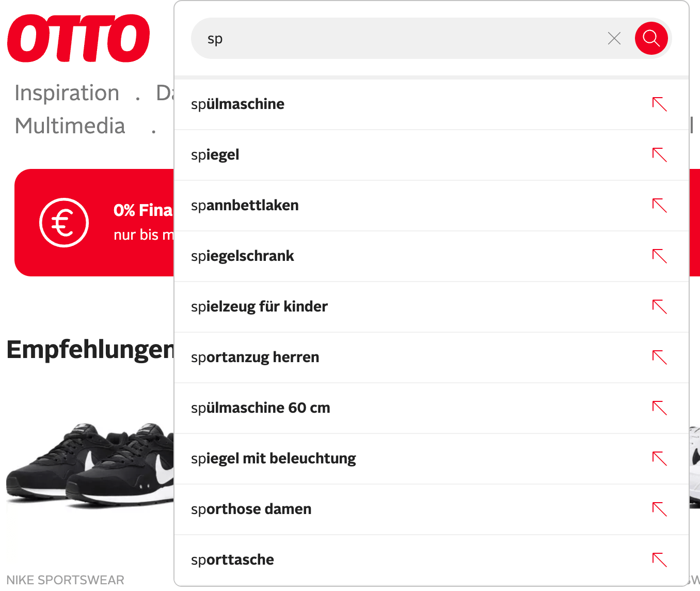Open the Multimedia navigation item
The width and height of the screenshot is (700, 591).
click(x=70, y=126)
